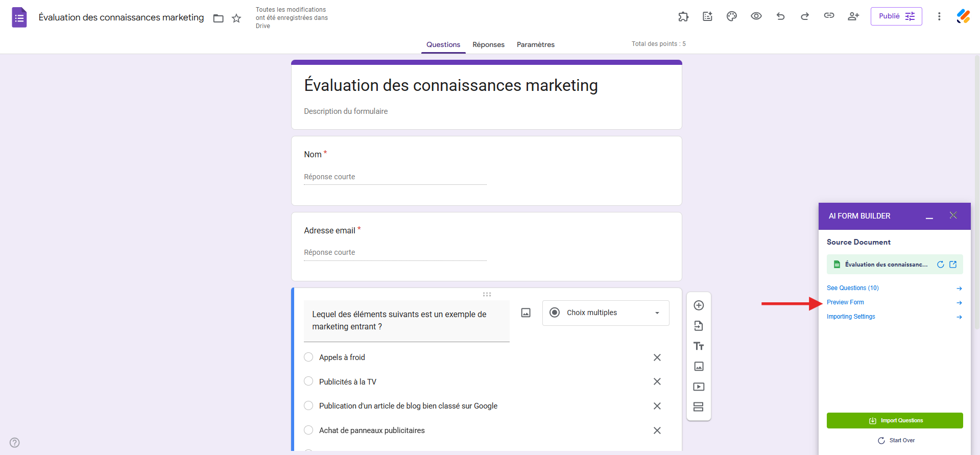
Task: Open the Preview Form link
Action: [845, 302]
